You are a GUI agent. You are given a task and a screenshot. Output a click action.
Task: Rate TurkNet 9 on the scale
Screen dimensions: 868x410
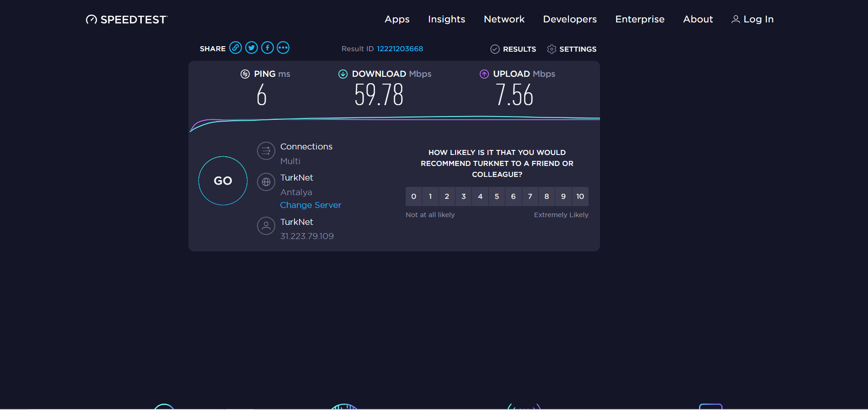(563, 197)
